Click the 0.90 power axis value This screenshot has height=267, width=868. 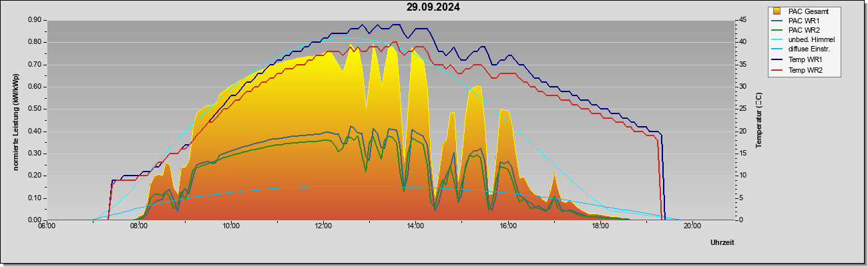pyautogui.click(x=35, y=20)
